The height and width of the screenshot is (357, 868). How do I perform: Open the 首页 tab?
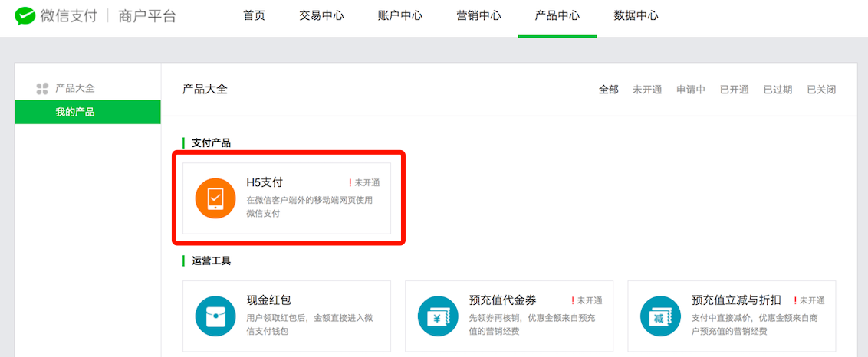coord(254,15)
